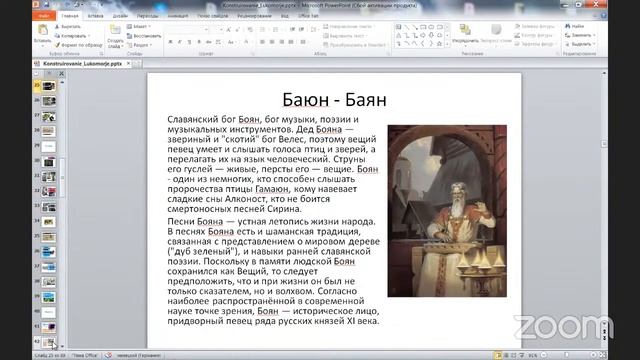Click the decrease list level icon

[292, 29]
